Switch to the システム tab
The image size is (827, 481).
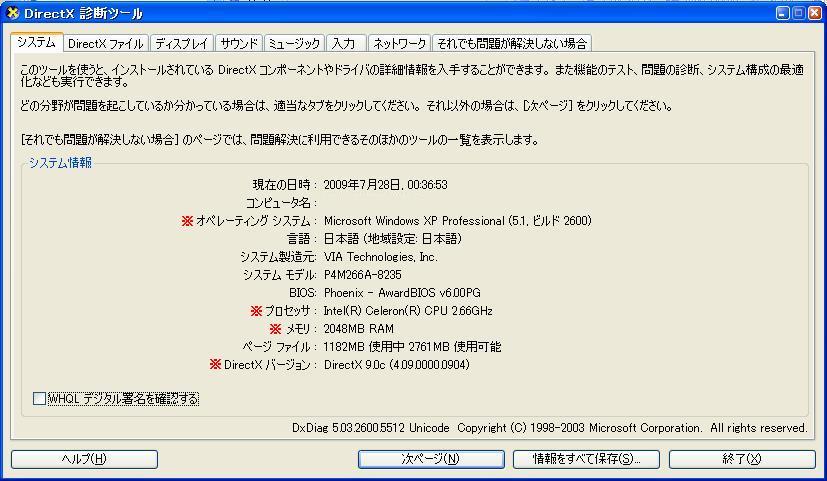click(x=36, y=42)
